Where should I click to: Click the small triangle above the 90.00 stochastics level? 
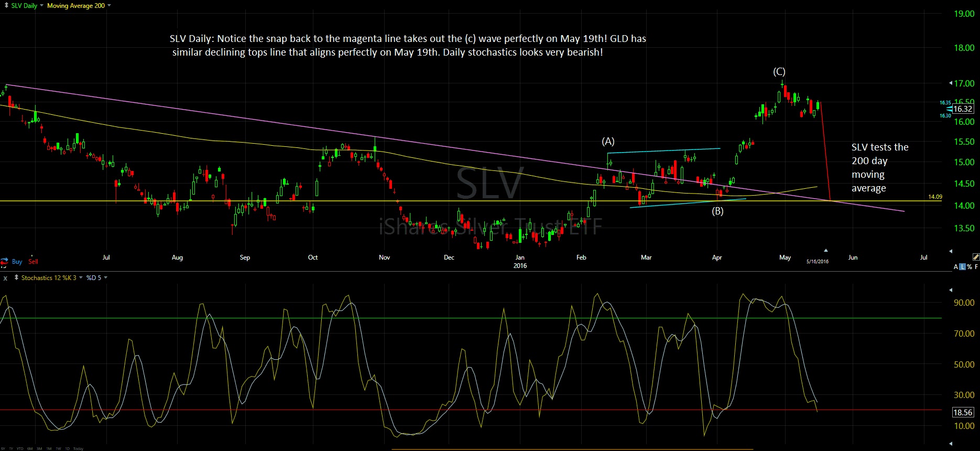click(x=951, y=289)
